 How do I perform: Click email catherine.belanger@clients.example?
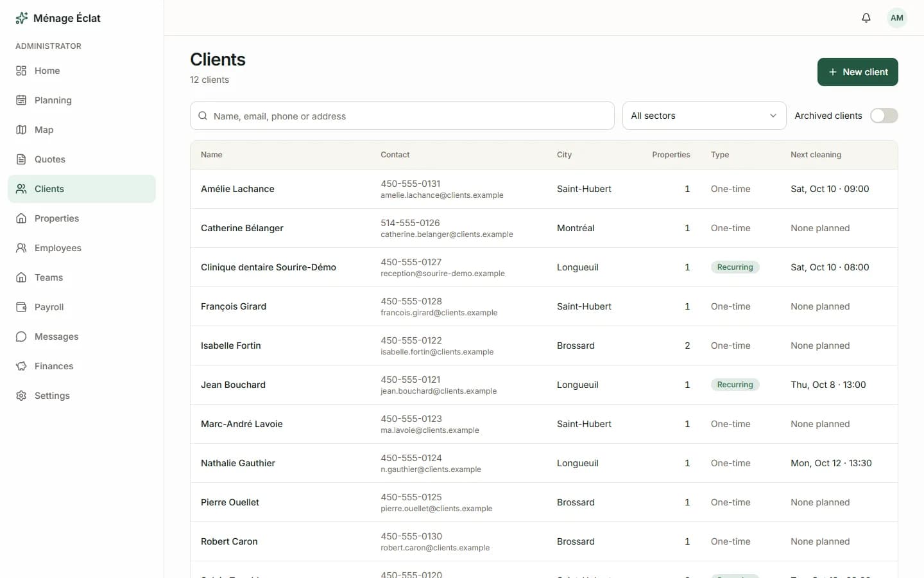click(447, 234)
